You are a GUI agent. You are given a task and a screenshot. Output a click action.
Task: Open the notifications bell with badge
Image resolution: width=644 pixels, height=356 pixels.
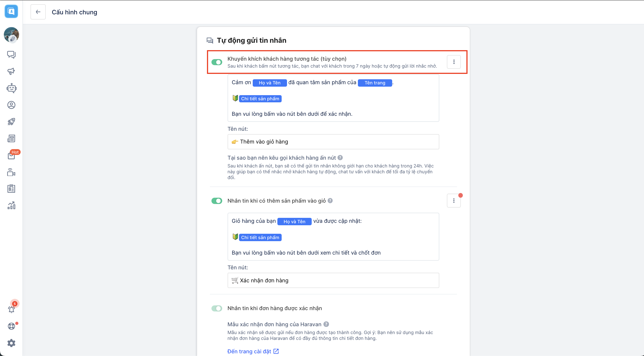tap(11, 309)
